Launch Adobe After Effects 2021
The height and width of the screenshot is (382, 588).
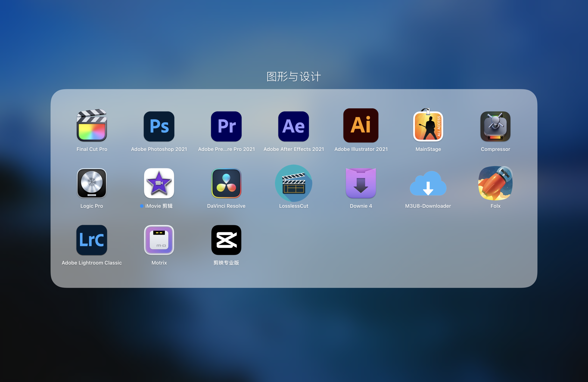click(x=293, y=126)
